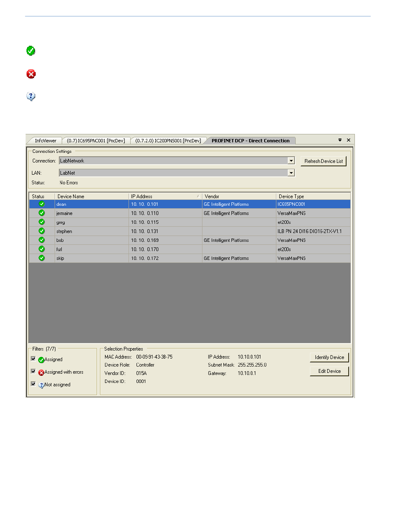Screen dimensions: 399x532
Task: Toggle the Not assigned filter checkbox
Action: click(33, 384)
